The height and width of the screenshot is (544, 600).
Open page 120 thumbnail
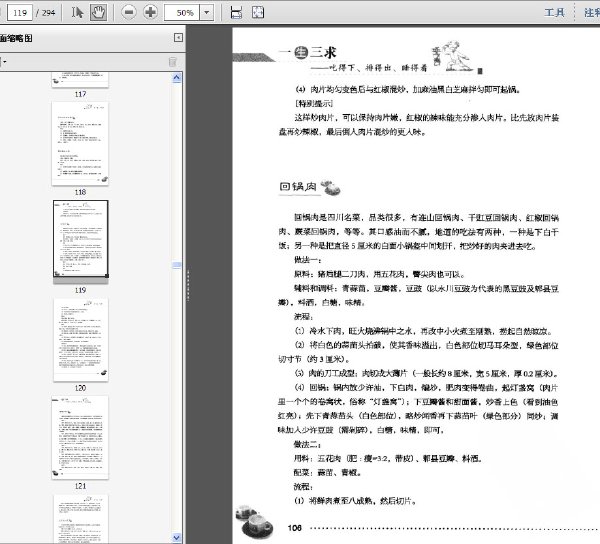(x=80, y=339)
